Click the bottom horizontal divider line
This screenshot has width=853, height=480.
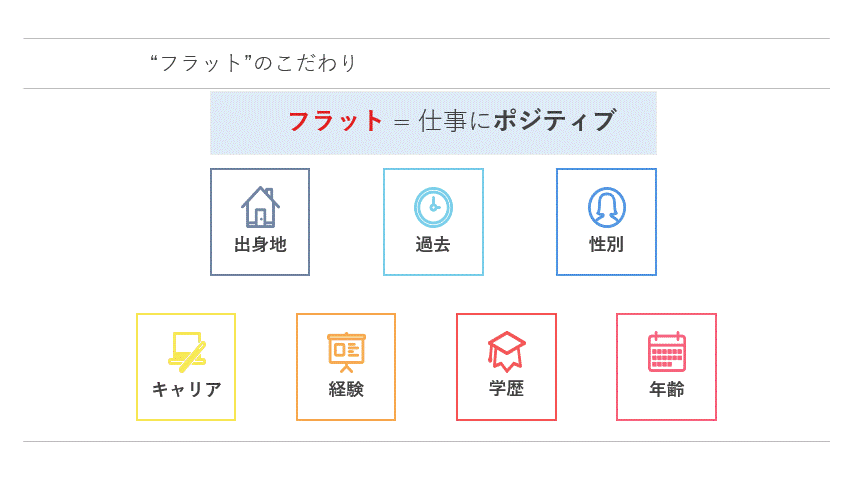(426, 441)
